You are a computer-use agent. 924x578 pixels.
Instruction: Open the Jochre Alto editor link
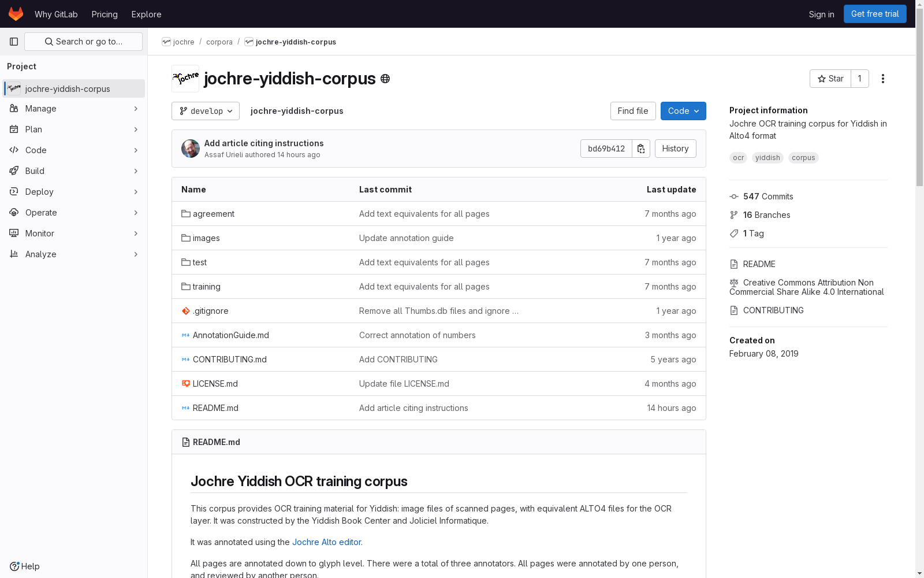(x=326, y=542)
